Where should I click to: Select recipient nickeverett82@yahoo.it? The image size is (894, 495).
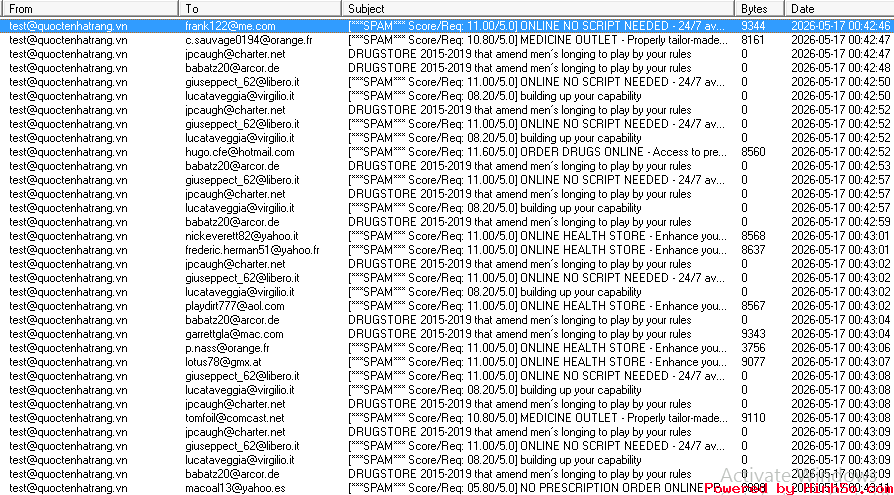click(242, 236)
